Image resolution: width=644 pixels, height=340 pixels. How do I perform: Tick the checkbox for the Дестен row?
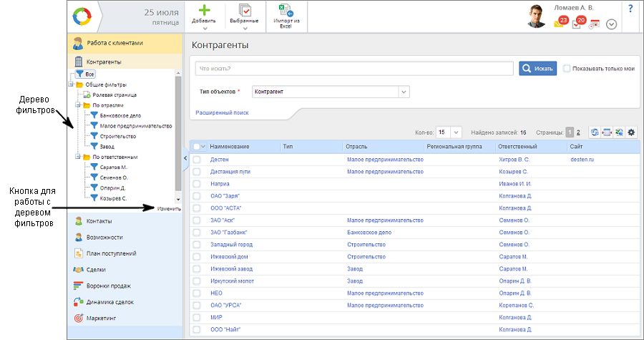pos(196,160)
